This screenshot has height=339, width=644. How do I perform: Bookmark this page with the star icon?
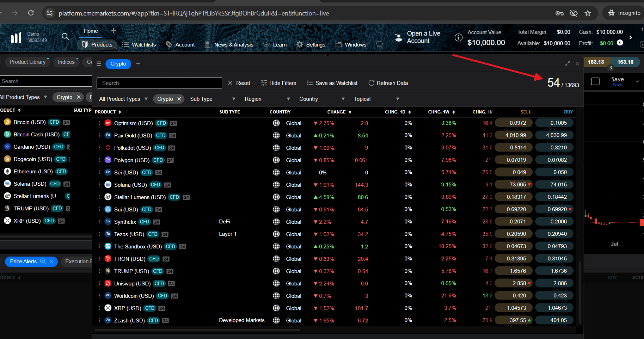click(588, 13)
